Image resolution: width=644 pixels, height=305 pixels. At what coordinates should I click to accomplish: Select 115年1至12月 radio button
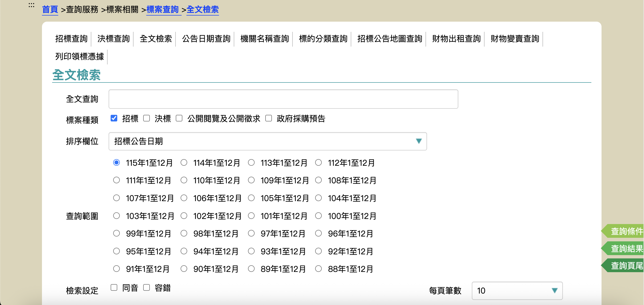point(116,162)
